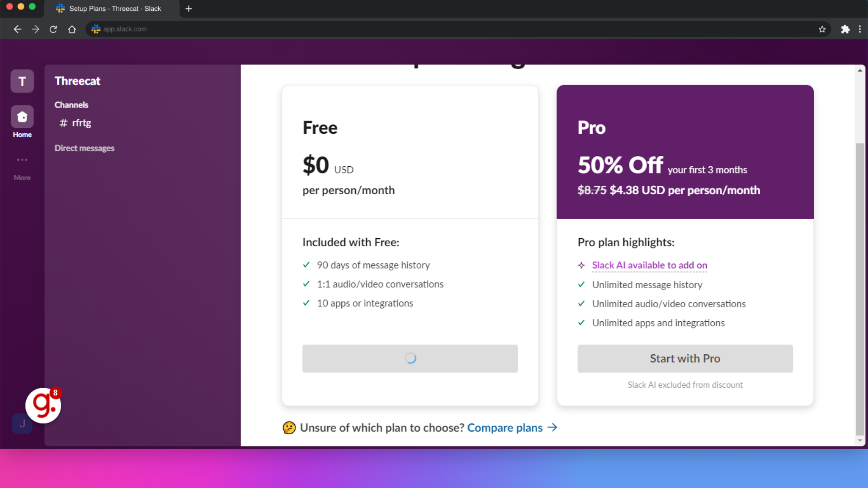The image size is (868, 488).
Task: Click the Start with Pro button
Action: pyautogui.click(x=684, y=358)
